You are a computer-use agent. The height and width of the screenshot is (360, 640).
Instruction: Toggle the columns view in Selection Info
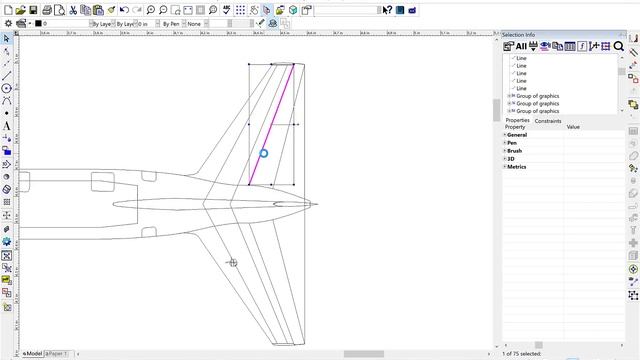pos(570,47)
